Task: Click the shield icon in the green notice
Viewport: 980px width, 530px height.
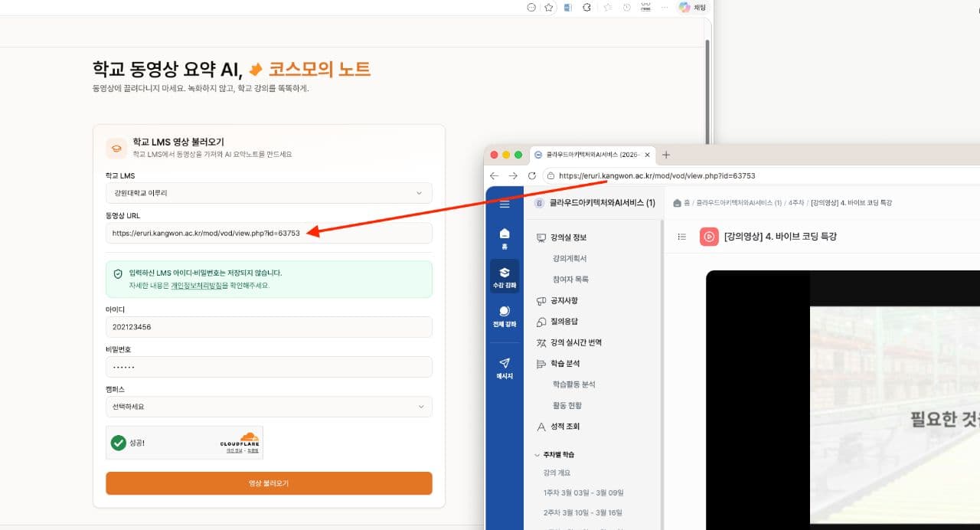Action: pyautogui.click(x=118, y=273)
